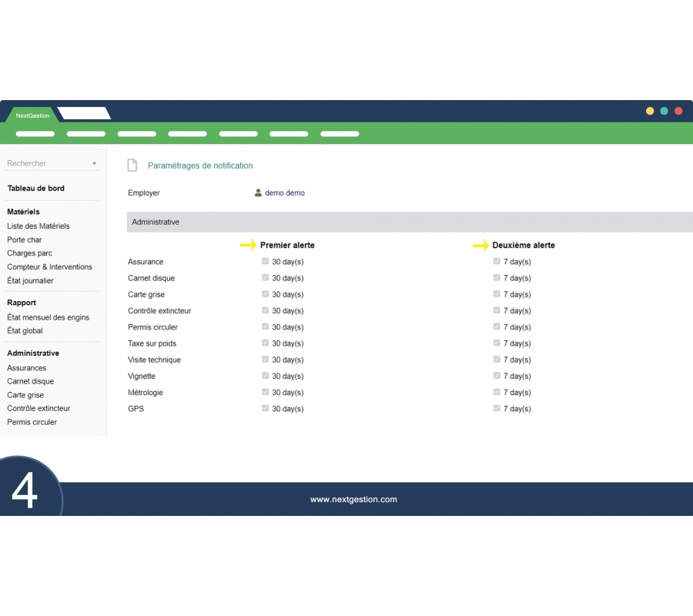Click the document icon beside Paramétrages de notification
The height and width of the screenshot is (616, 693).
click(132, 166)
